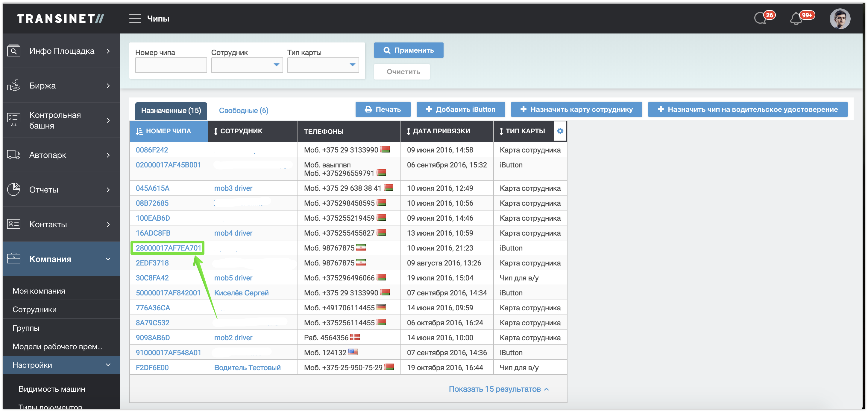Open chip 02000017AF45B001 link
This screenshot has height=412, width=868.
coord(168,165)
